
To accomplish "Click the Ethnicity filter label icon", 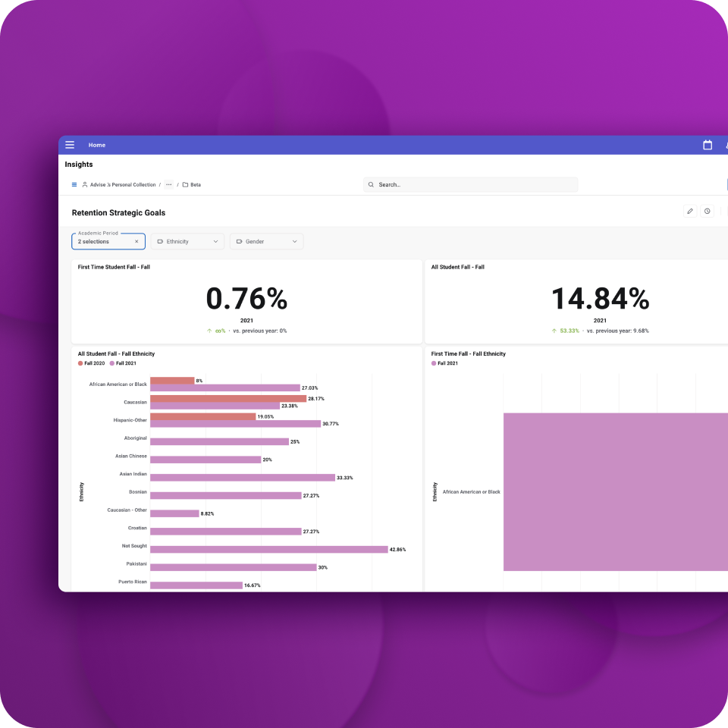I will (x=160, y=241).
